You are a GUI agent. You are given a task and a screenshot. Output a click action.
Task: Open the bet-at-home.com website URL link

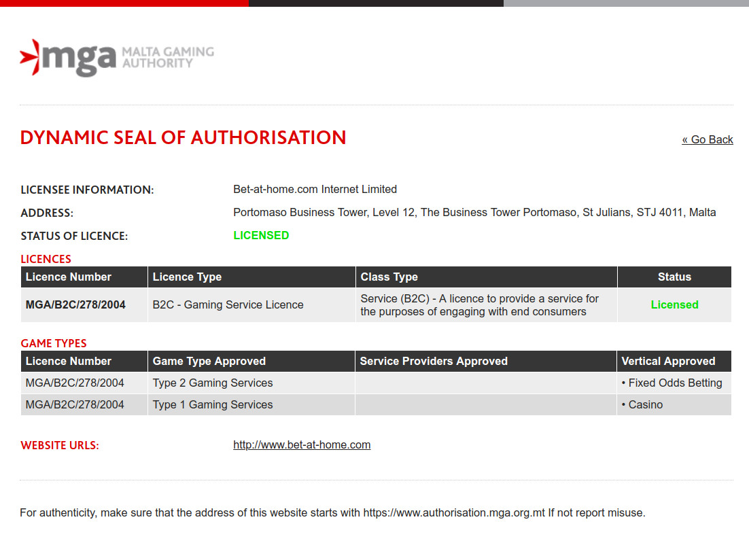(x=302, y=445)
